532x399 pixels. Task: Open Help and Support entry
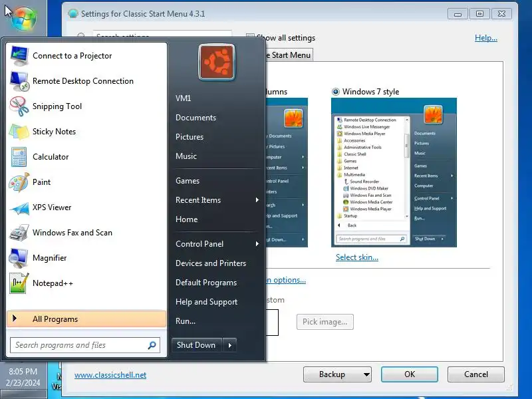pyautogui.click(x=206, y=302)
